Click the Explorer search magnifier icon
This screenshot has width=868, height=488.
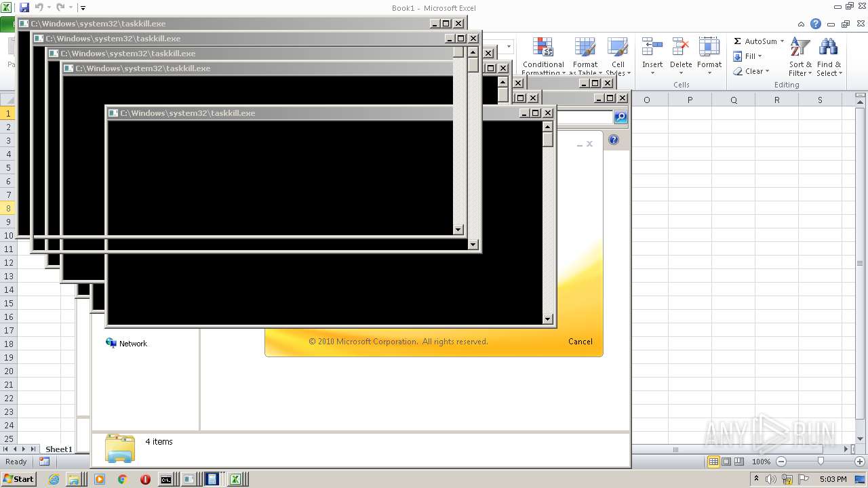(620, 117)
